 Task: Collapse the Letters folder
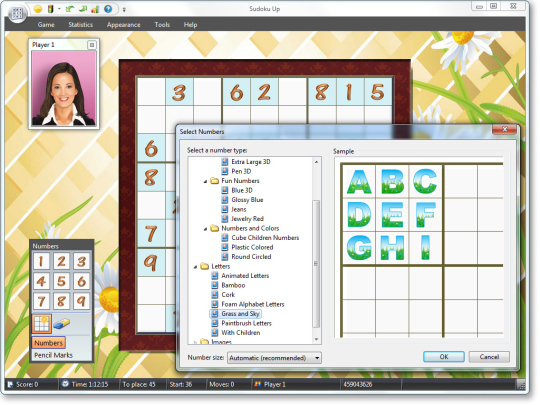pos(196,267)
